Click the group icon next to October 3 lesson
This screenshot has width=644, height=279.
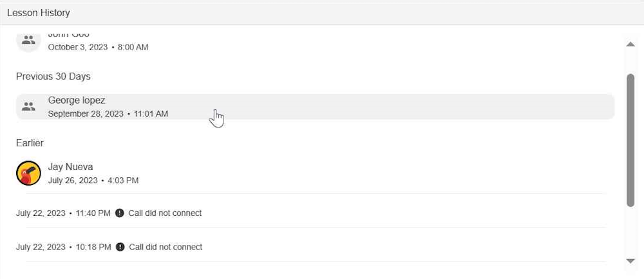coord(28,40)
